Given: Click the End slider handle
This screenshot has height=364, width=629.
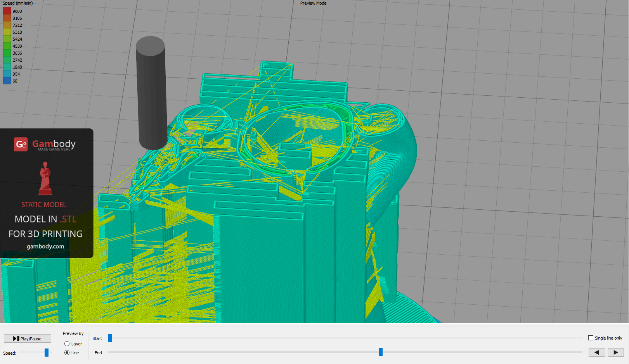Looking at the screenshot, I should pyautogui.click(x=381, y=352).
